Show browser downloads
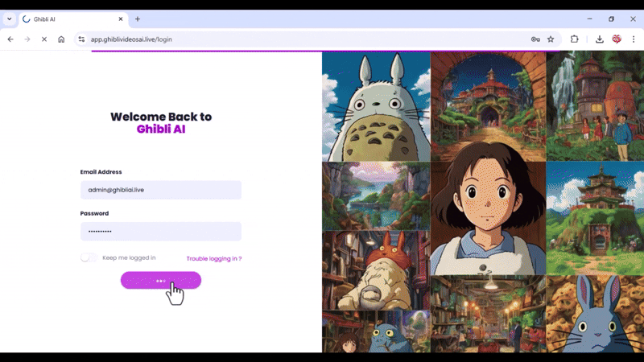Screen dimensions: 644x362 [599, 39]
